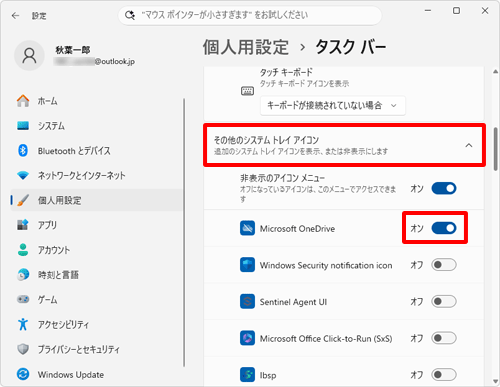Click the user profile avatar icon

tap(29, 56)
